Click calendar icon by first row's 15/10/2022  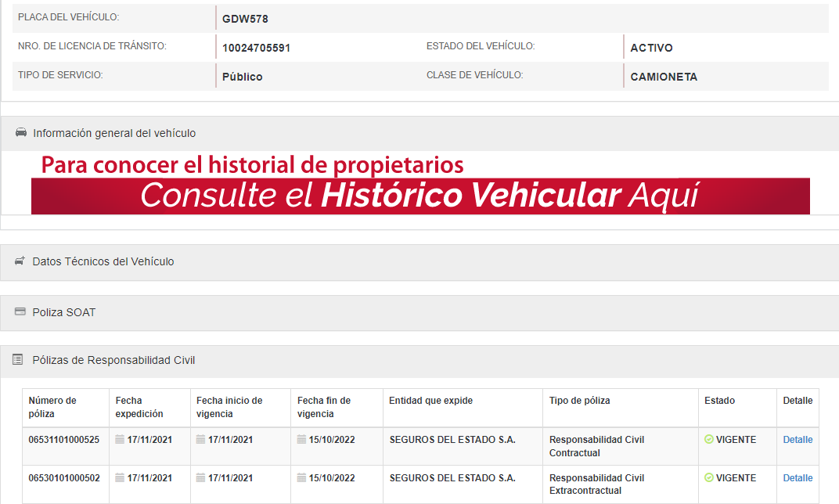point(301,440)
